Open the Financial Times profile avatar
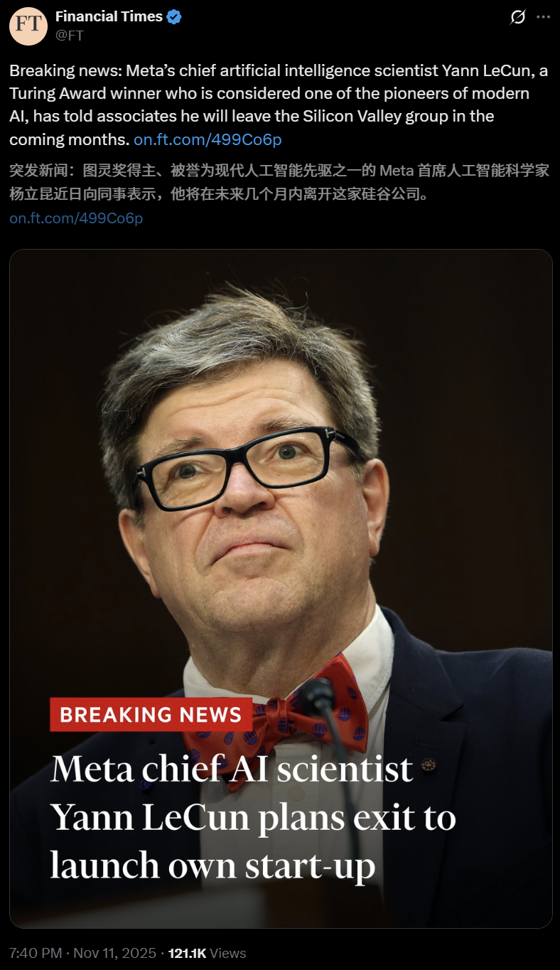 (x=28, y=26)
